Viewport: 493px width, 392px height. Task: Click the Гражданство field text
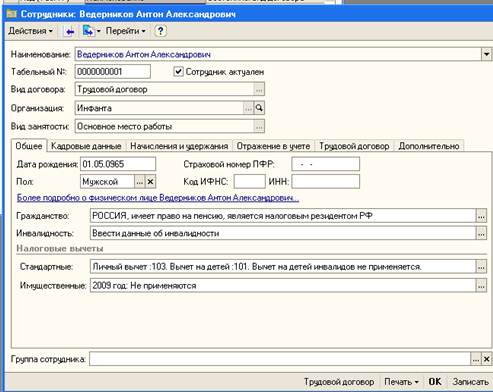(x=283, y=216)
